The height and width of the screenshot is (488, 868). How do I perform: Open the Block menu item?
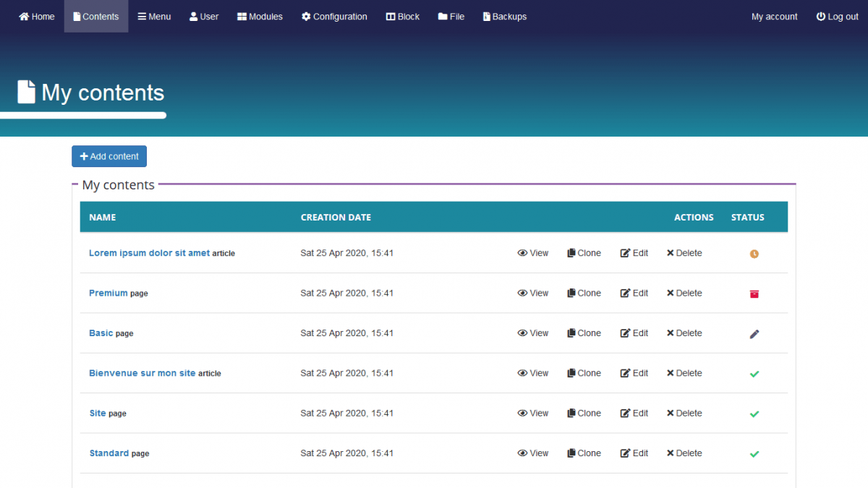tap(402, 17)
